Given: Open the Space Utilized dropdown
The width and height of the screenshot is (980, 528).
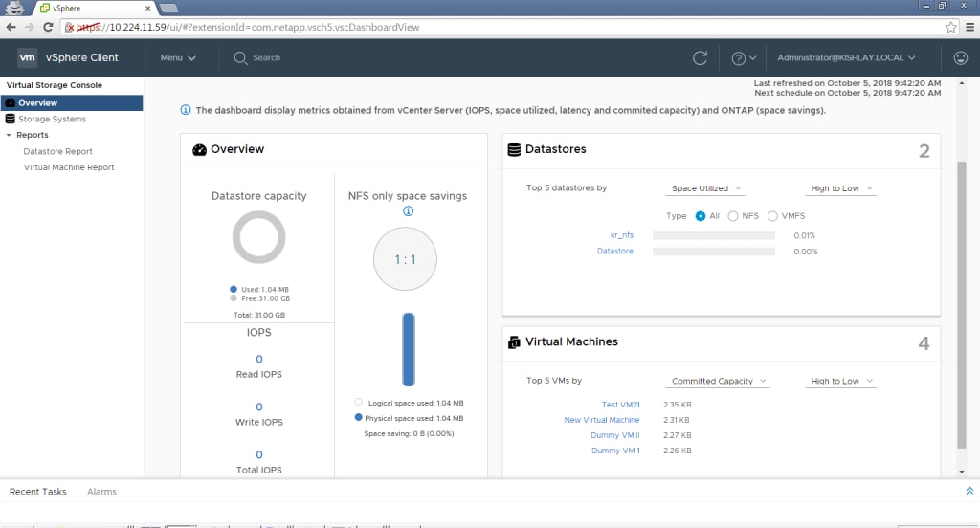Looking at the screenshot, I should (x=706, y=188).
